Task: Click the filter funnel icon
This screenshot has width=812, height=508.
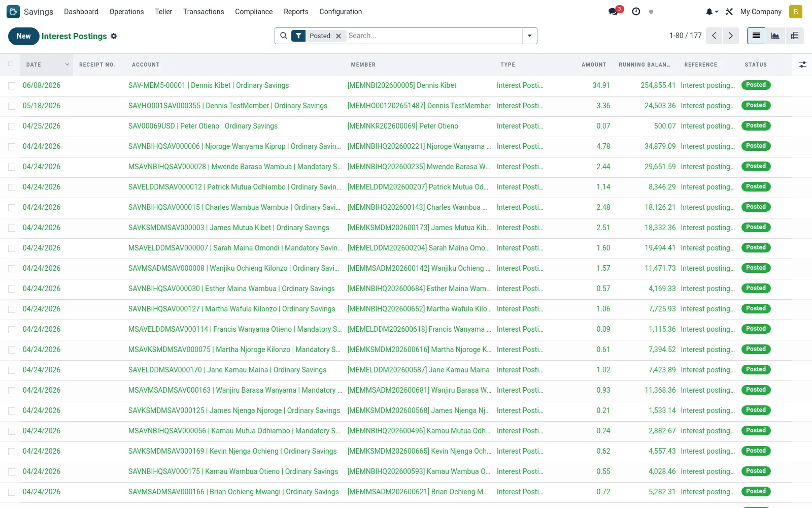Action: click(x=298, y=36)
